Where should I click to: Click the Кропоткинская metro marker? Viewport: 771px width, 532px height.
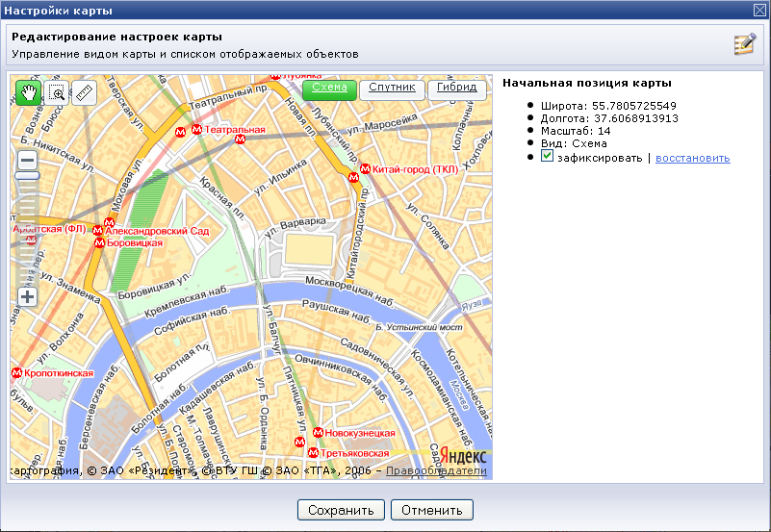[16, 373]
